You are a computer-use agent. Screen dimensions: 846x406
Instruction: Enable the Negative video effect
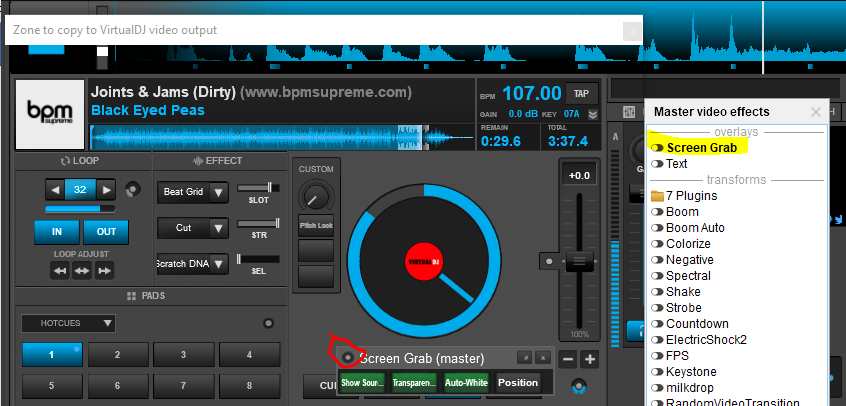657,260
